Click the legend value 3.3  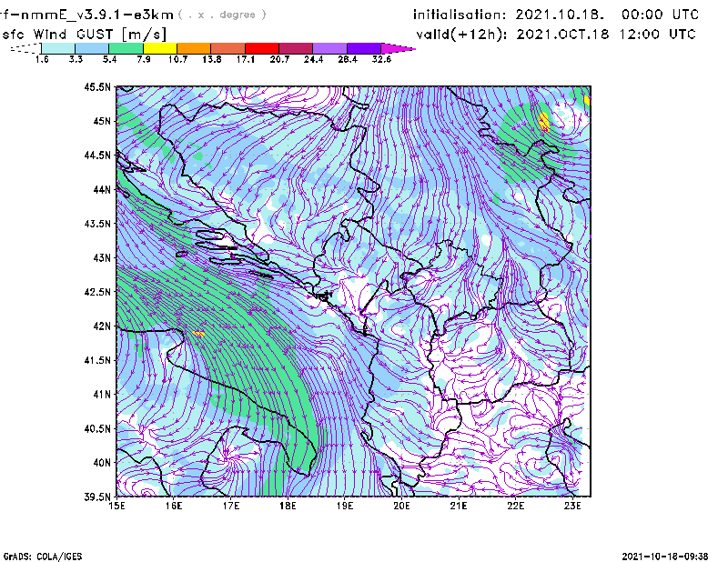click(76, 59)
